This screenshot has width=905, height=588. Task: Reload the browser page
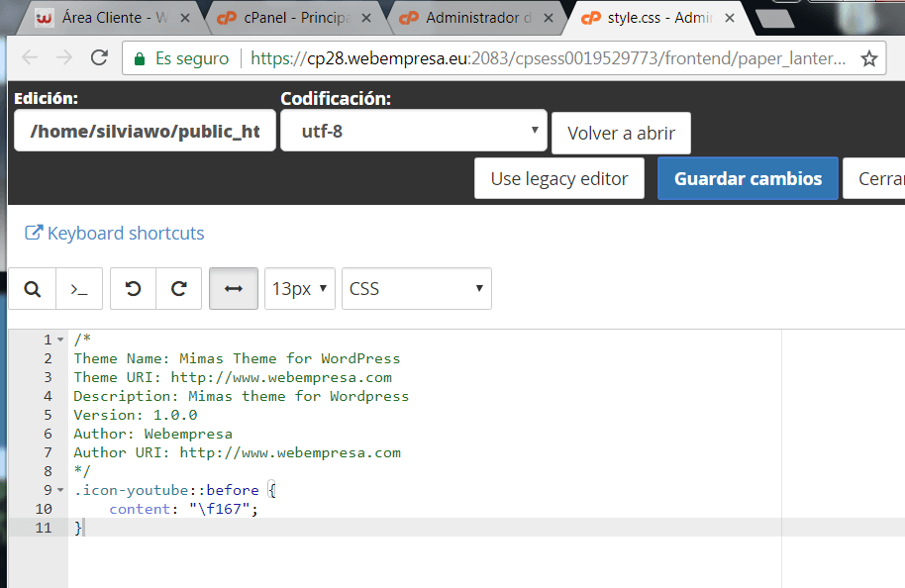click(x=99, y=57)
